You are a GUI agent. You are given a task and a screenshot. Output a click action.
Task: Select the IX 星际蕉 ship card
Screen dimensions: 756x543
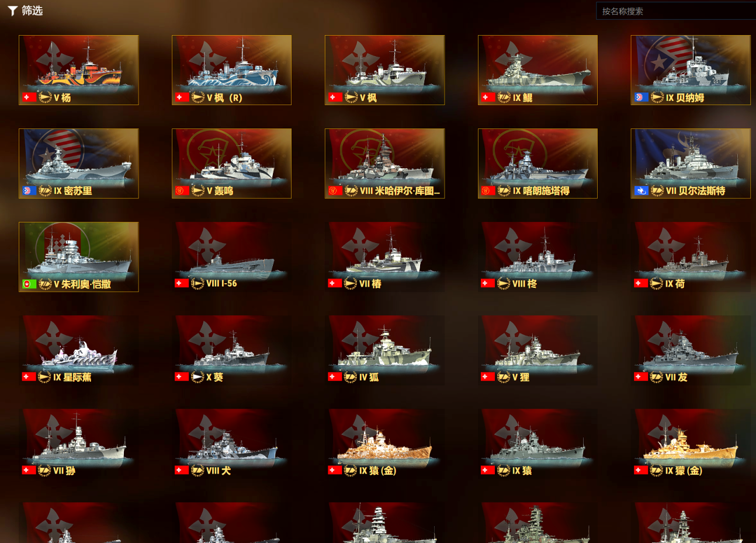coord(78,350)
